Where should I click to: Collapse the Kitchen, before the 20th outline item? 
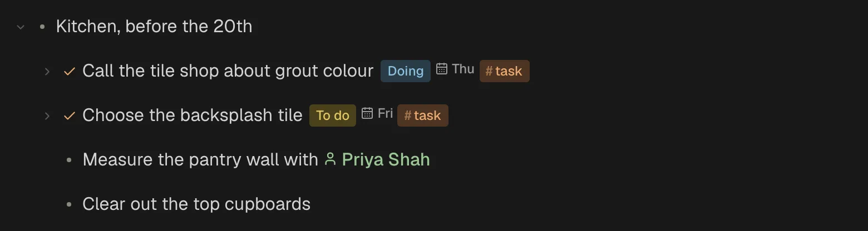tap(21, 27)
